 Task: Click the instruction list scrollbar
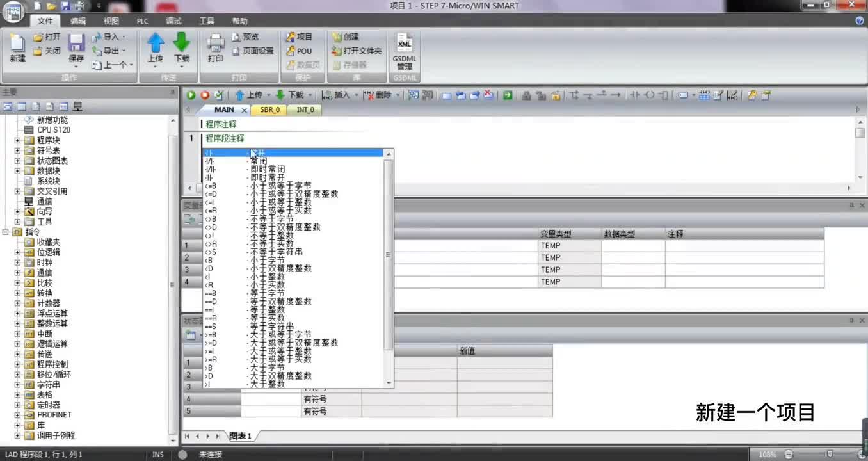coord(388,254)
